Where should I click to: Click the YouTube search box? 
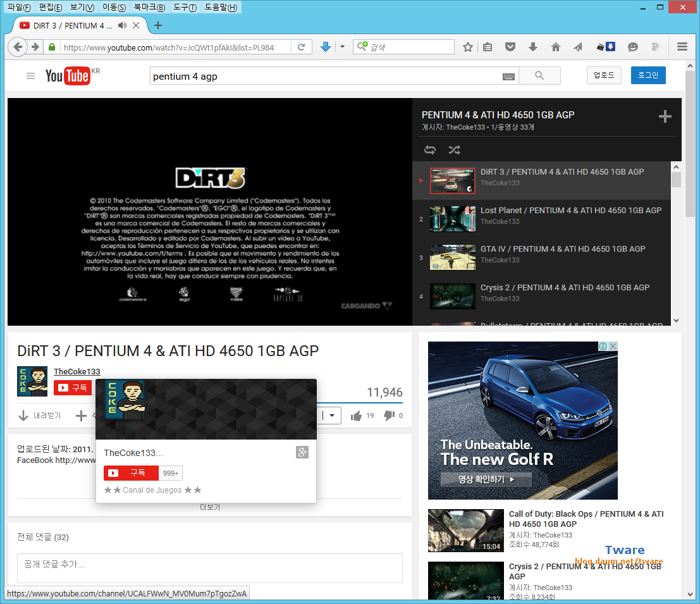point(326,77)
